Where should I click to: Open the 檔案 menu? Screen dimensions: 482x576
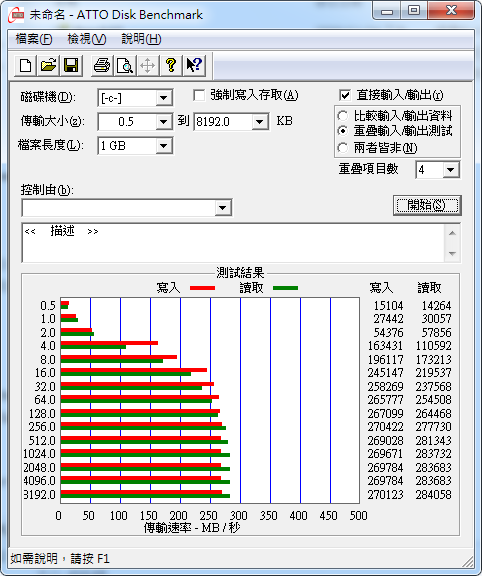33,39
